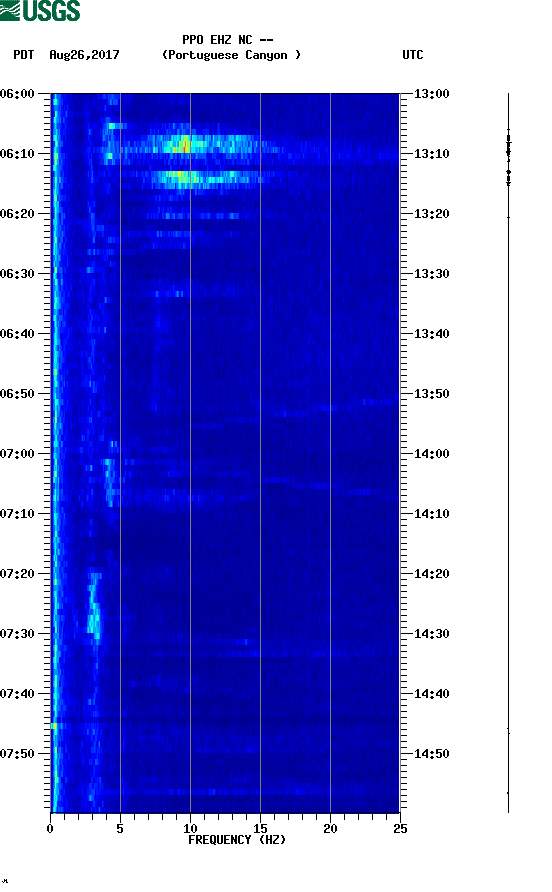This screenshot has width=552, height=892.
Task: Click the 06:50 PDT time label
Action: 17,394
